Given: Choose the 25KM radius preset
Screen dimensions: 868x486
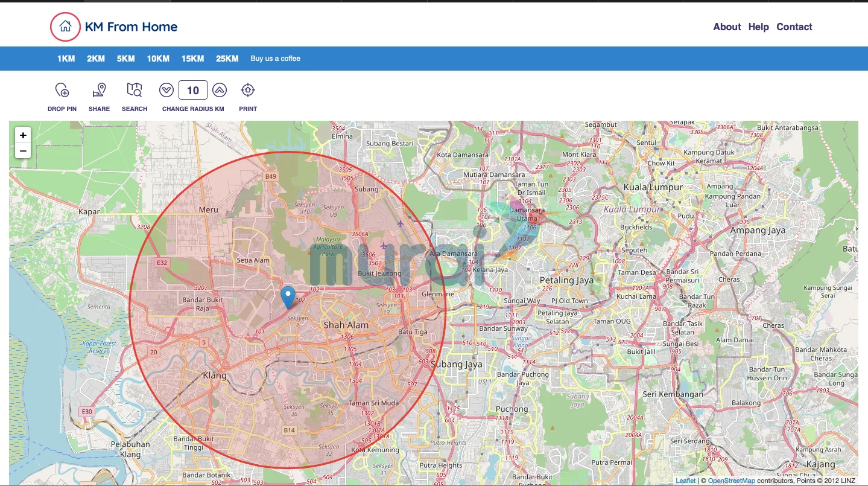Looking at the screenshot, I should (227, 59).
